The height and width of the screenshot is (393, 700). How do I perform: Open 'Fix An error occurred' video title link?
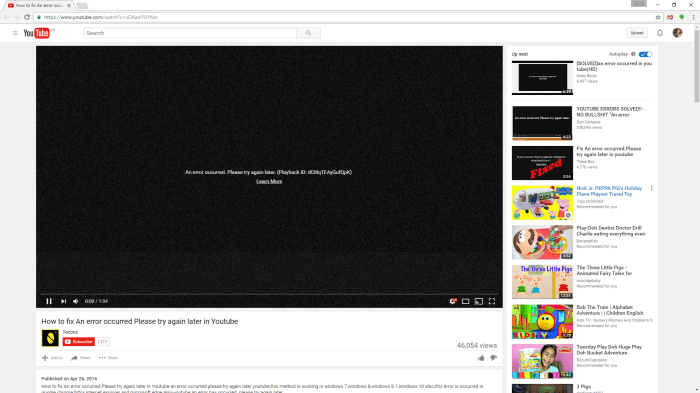[608, 151]
